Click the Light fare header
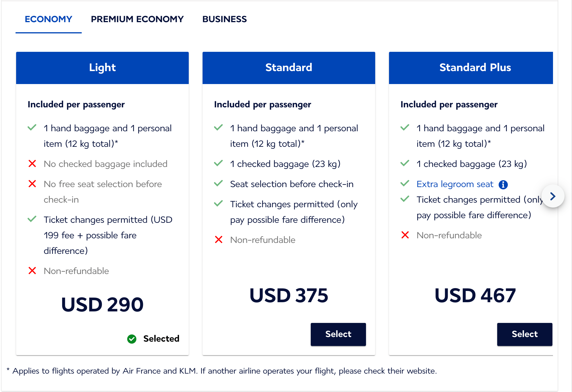This screenshot has width=572, height=392. click(102, 68)
